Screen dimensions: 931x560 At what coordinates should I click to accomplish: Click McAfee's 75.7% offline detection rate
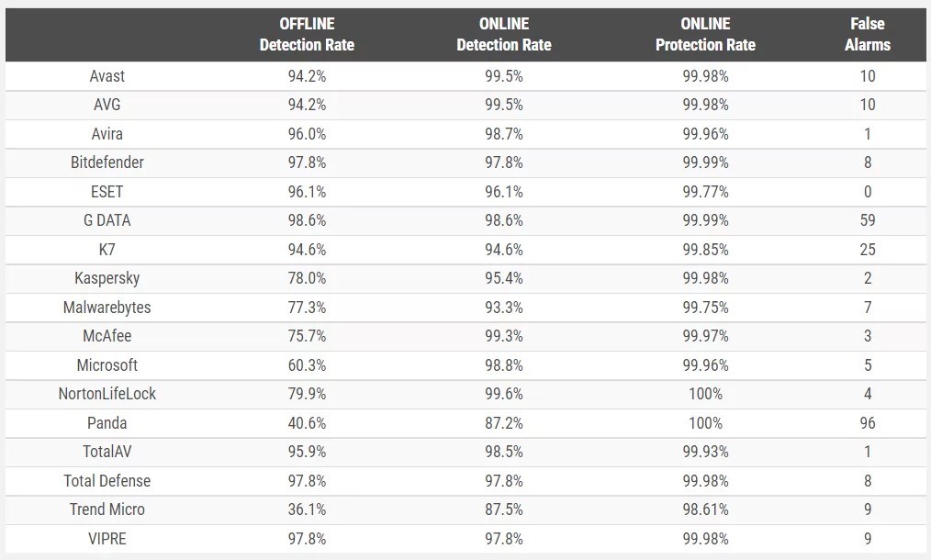pyautogui.click(x=307, y=336)
